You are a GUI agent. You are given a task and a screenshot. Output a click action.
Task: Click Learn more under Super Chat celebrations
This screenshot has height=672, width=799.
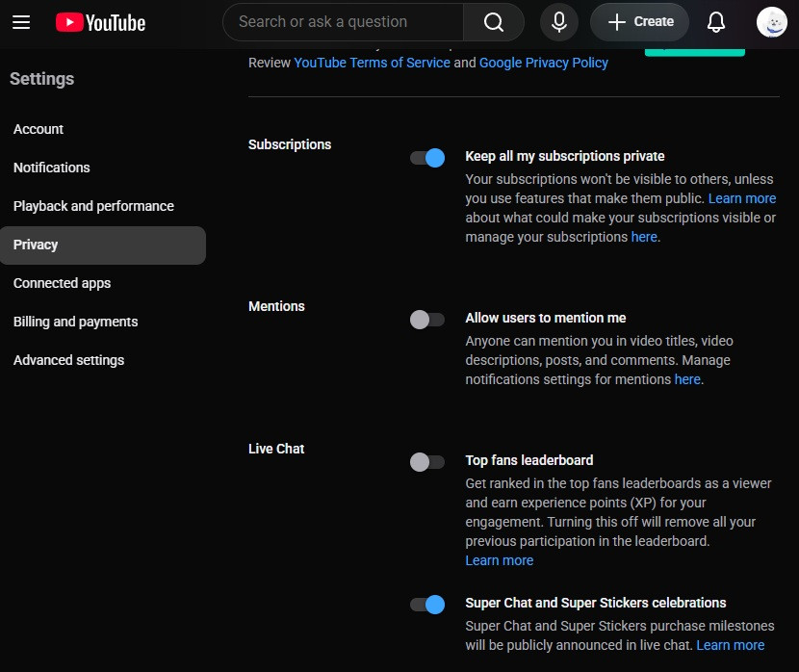coord(731,645)
